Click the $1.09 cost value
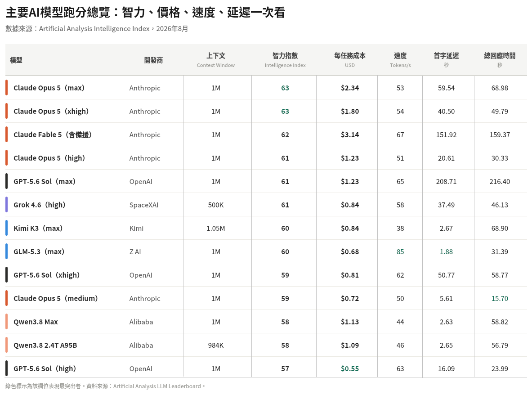 coord(350,346)
